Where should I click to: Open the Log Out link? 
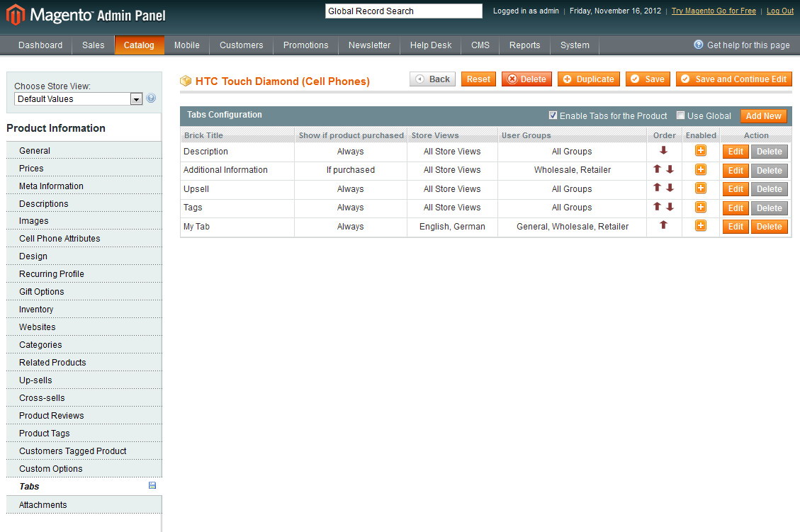(779, 11)
